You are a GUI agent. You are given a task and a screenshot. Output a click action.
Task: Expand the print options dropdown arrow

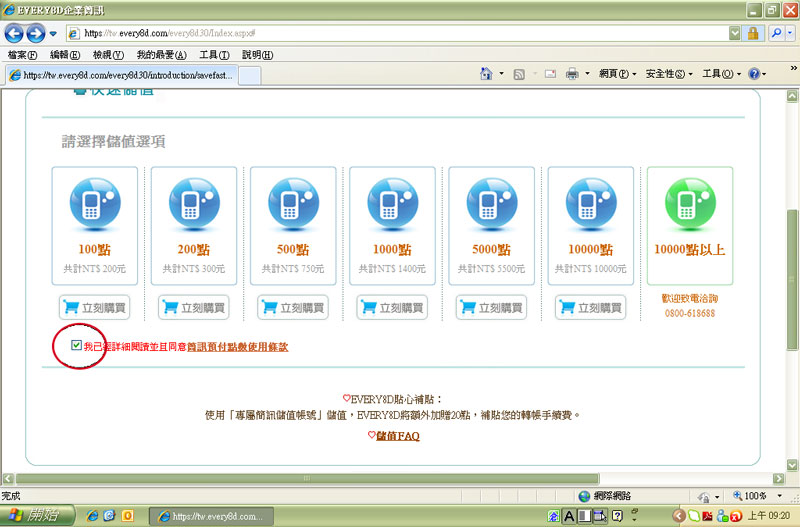pyautogui.click(x=587, y=74)
